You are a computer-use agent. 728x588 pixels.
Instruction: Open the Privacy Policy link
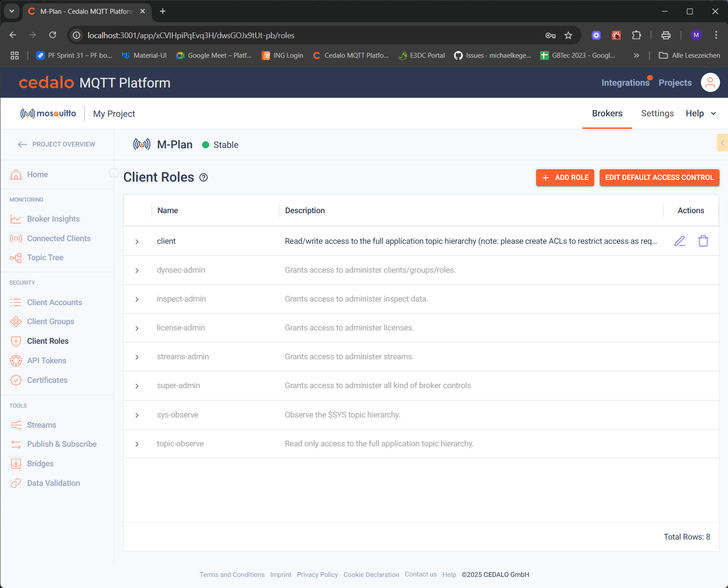[317, 575]
